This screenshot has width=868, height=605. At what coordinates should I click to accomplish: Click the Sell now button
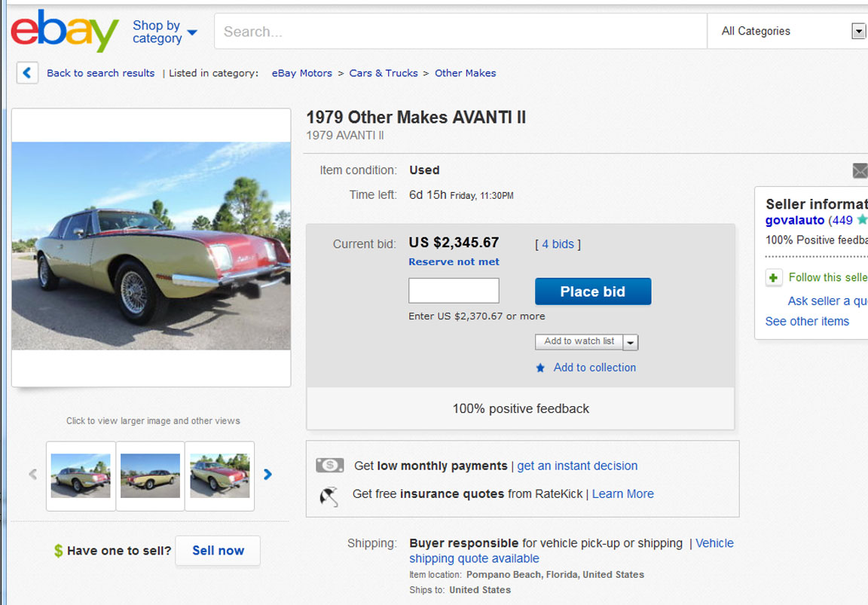click(218, 551)
